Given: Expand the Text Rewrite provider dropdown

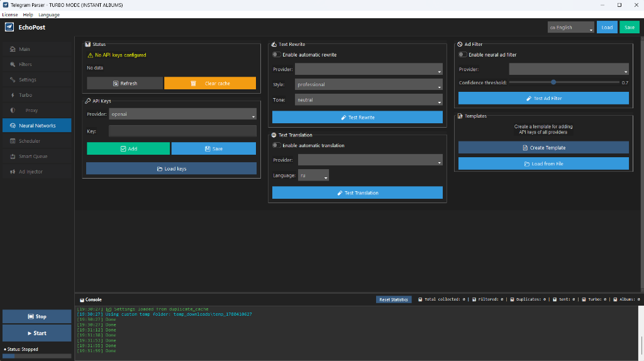Looking at the screenshot, I should click(369, 69).
